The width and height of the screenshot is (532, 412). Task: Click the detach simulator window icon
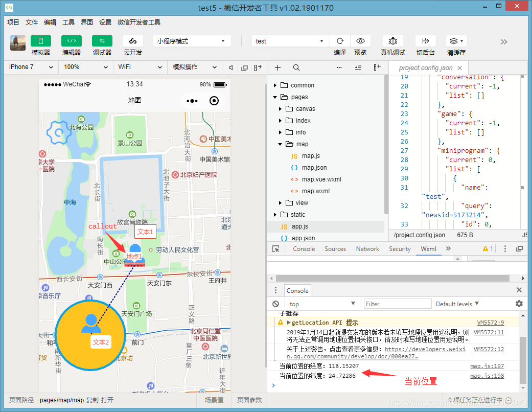[x=244, y=68]
